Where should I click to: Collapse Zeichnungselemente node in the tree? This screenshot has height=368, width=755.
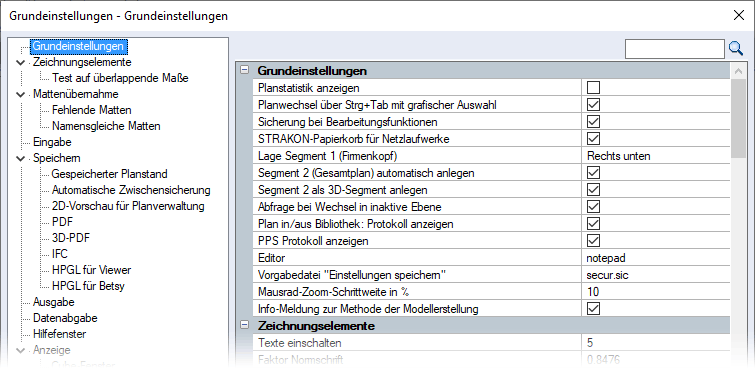(20, 62)
